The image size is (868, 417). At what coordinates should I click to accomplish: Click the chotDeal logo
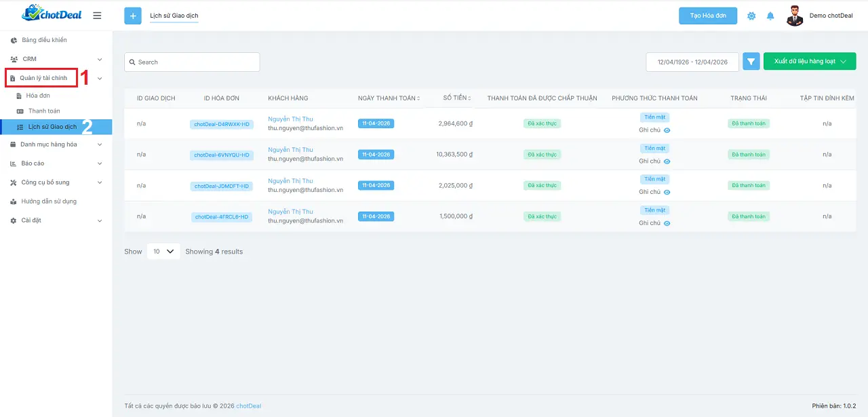click(x=52, y=14)
